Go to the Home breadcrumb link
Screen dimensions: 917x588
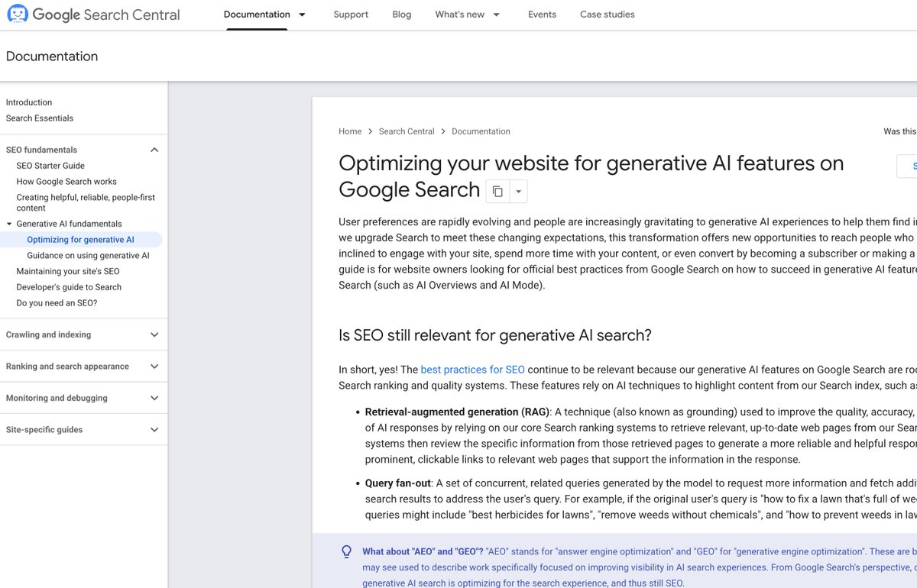pos(350,131)
